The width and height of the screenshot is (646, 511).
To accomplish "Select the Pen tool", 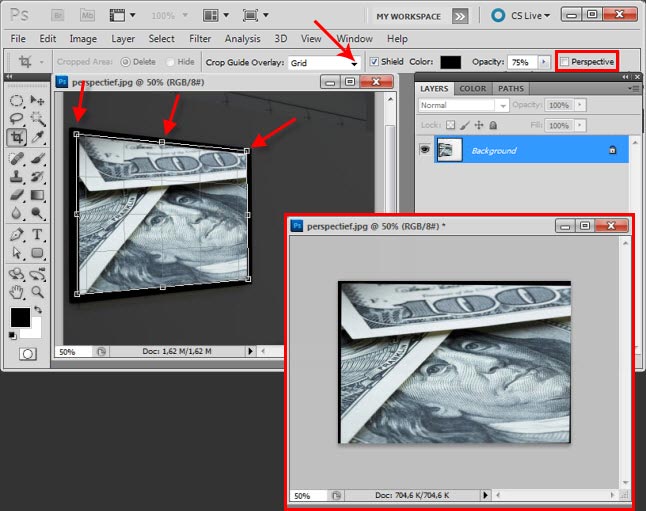I will (x=16, y=234).
